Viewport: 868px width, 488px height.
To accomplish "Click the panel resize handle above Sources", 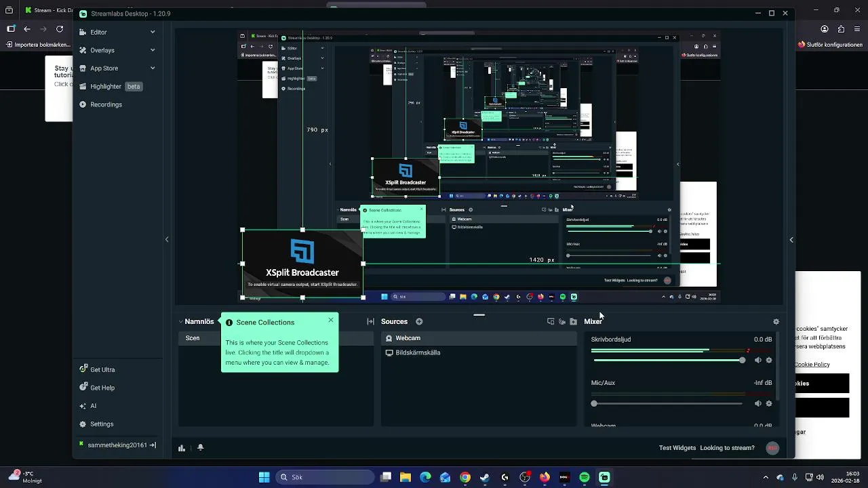I will [479, 315].
